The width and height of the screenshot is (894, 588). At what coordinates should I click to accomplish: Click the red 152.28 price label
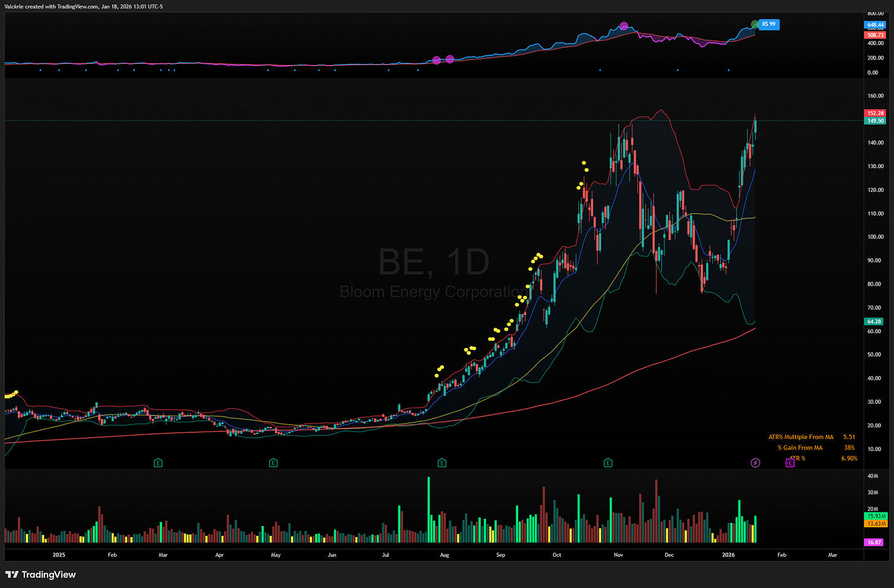875,113
